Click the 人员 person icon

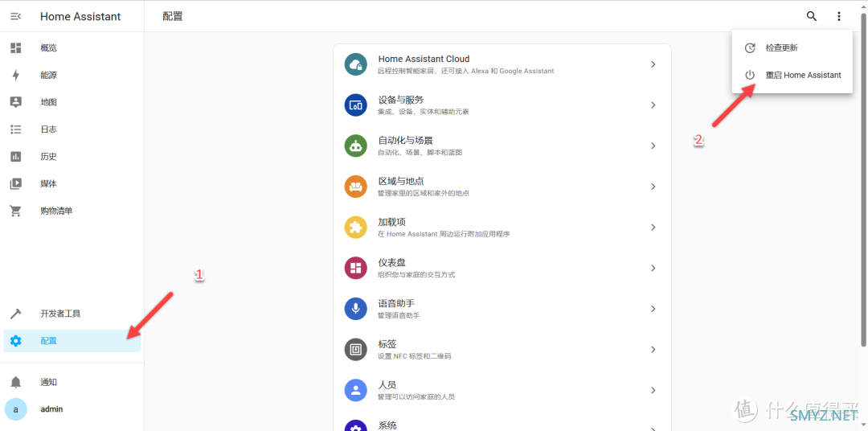pos(356,390)
